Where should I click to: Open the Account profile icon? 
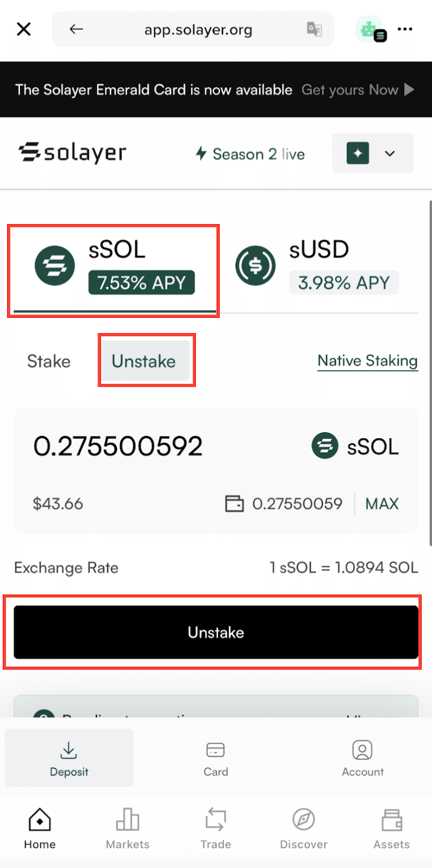click(x=361, y=749)
